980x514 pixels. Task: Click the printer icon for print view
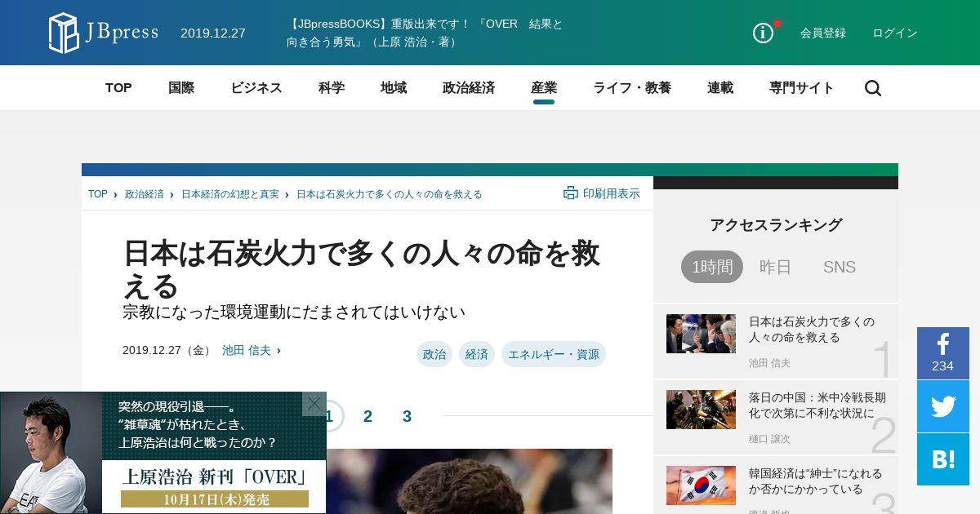pyautogui.click(x=570, y=193)
